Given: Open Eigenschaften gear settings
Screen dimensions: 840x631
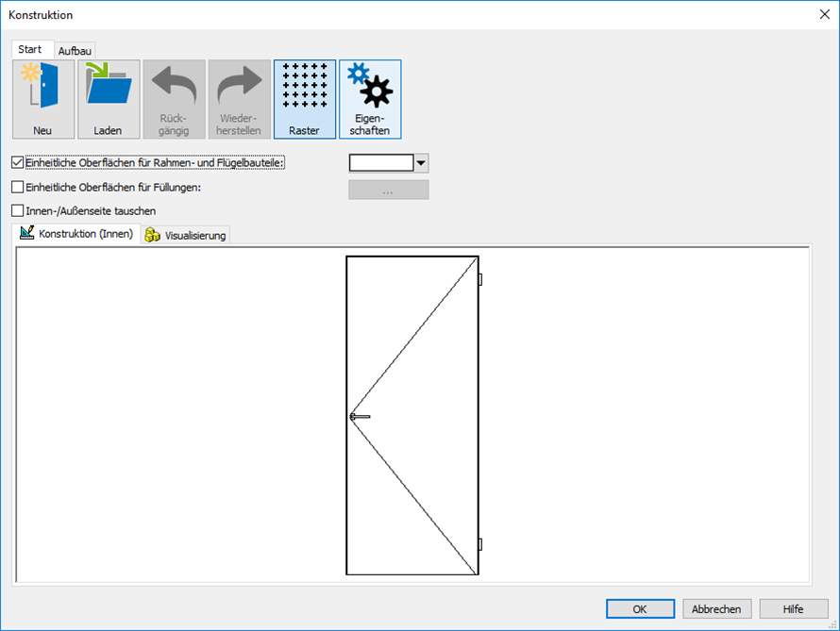Looking at the screenshot, I should click(370, 99).
